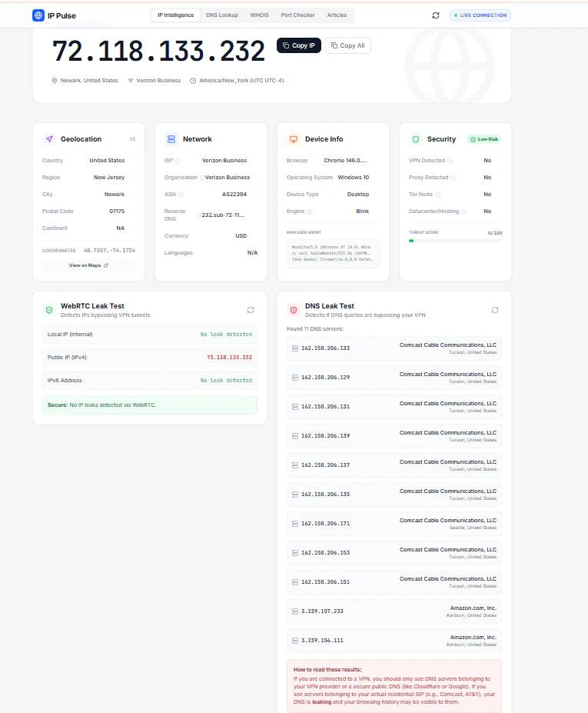The image size is (588, 713).
Task: Click the Device Info monitor icon
Action: (x=294, y=139)
